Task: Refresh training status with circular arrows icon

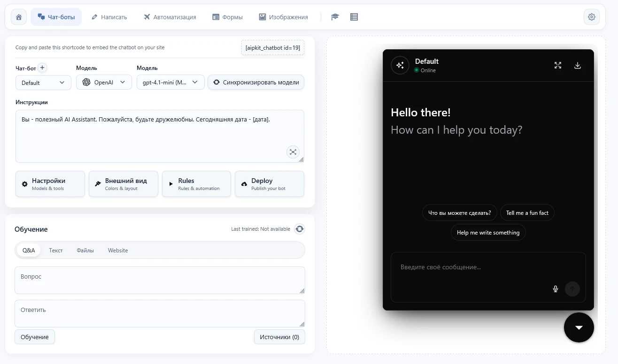Action: point(300,229)
